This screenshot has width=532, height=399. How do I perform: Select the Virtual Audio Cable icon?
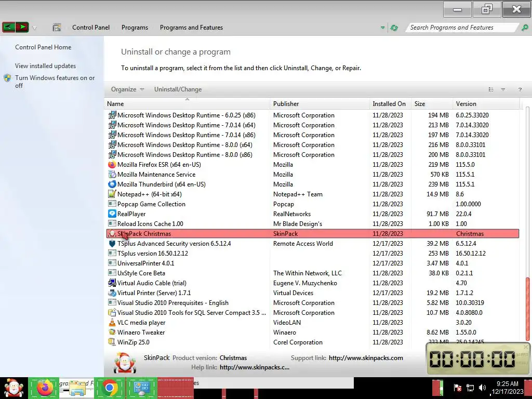tap(112, 283)
